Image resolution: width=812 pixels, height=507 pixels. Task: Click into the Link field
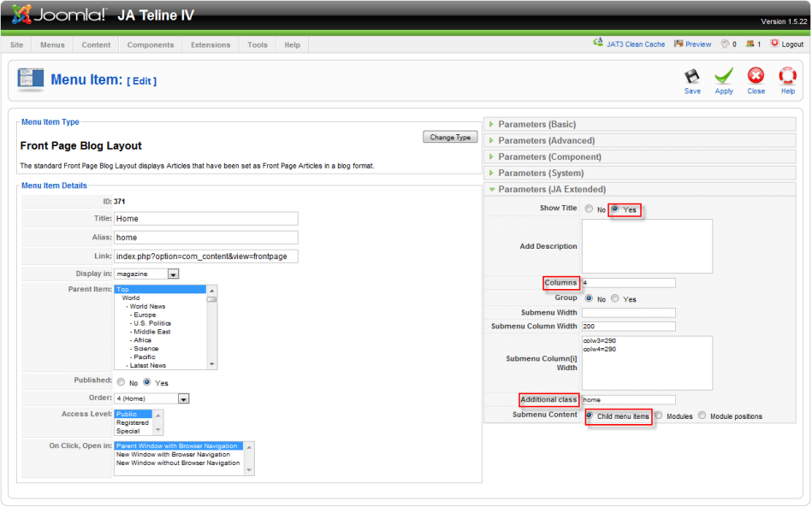point(206,256)
